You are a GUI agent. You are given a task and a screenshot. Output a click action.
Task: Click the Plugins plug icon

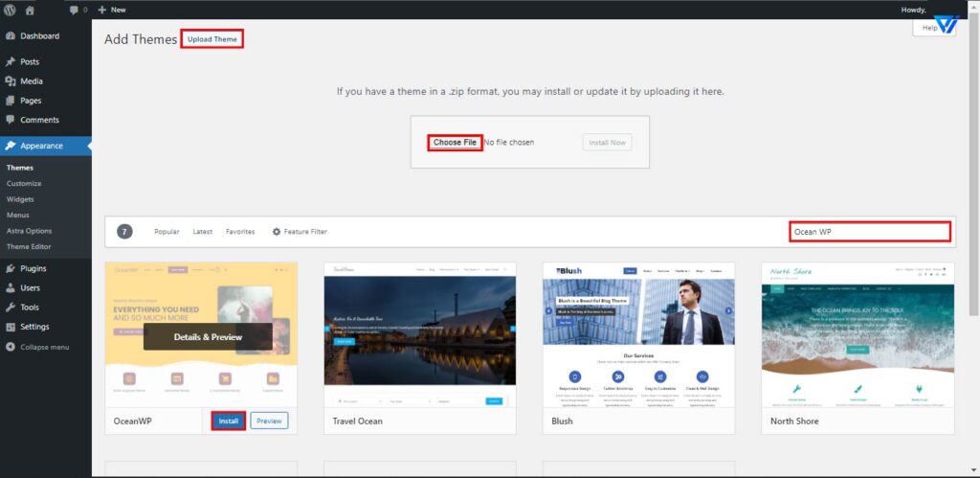click(10, 268)
